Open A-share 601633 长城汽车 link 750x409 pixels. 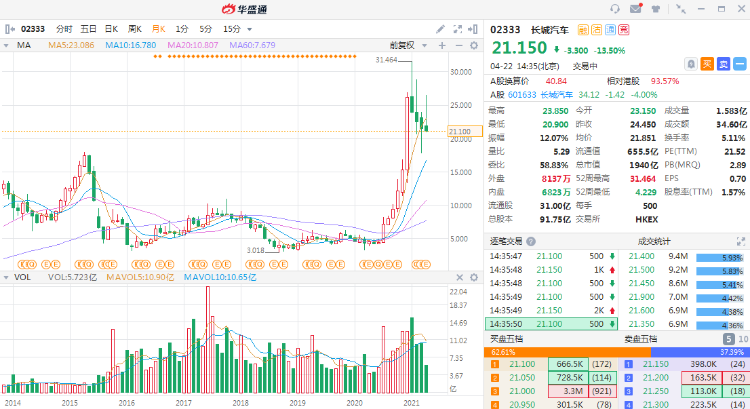540,95
